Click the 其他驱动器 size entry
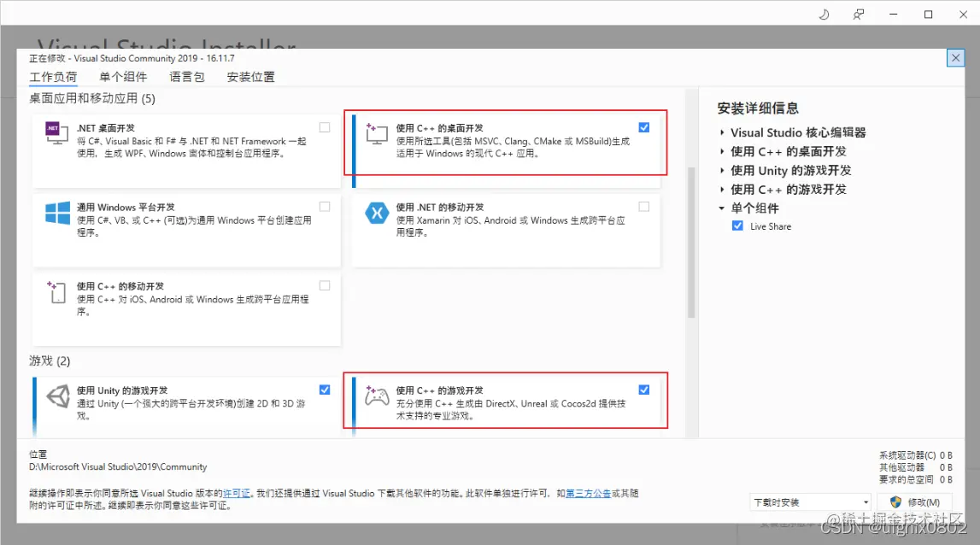The height and width of the screenshot is (545, 980). (x=916, y=467)
